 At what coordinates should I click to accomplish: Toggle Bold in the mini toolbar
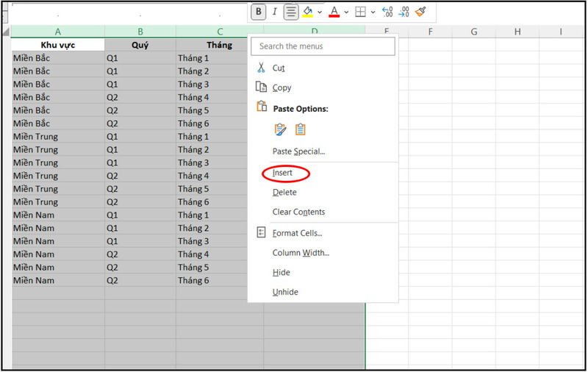point(258,12)
